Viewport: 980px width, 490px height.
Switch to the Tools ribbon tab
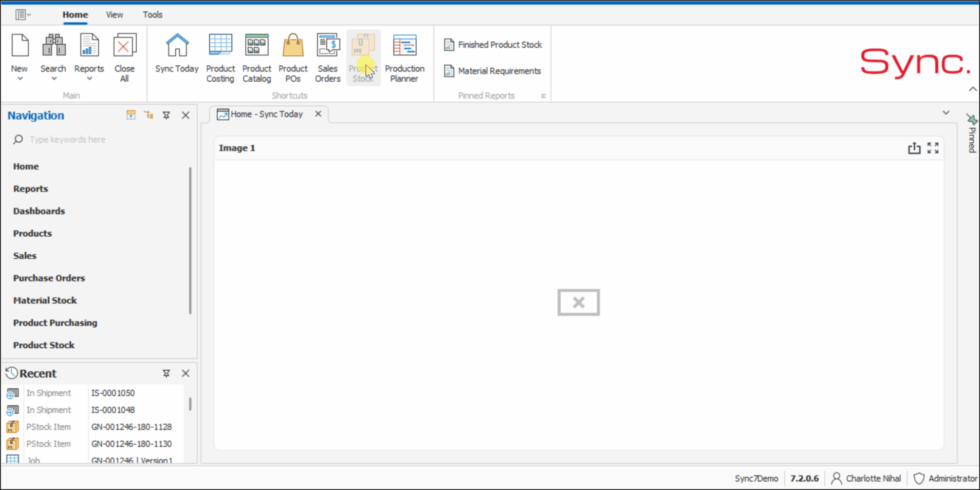[x=153, y=14]
